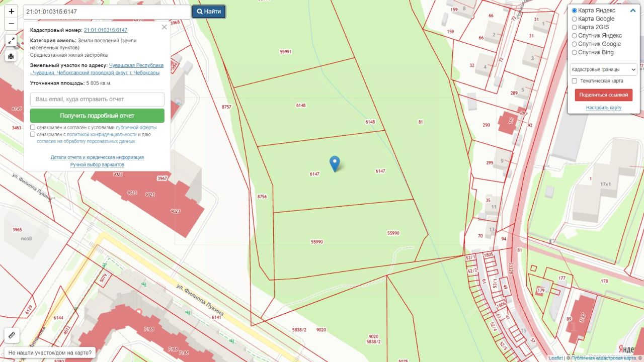Close the parcel info popup
Screen dimensions: 644x362
click(x=164, y=27)
